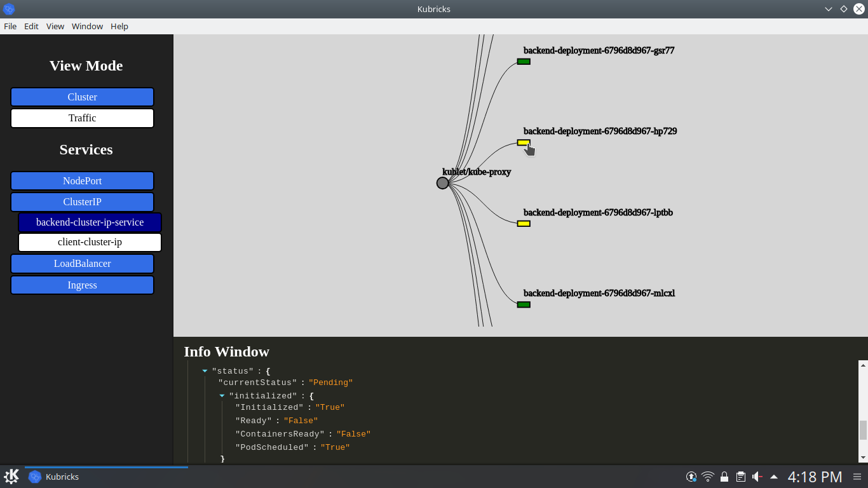Select green pod backend-deployment gsr77
This screenshot has width=868, height=488.
(524, 62)
